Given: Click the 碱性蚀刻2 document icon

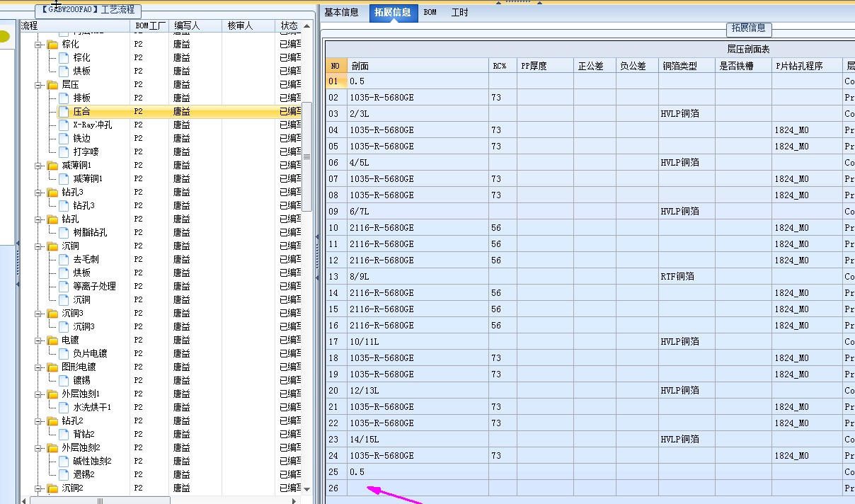Looking at the screenshot, I should (x=64, y=461).
